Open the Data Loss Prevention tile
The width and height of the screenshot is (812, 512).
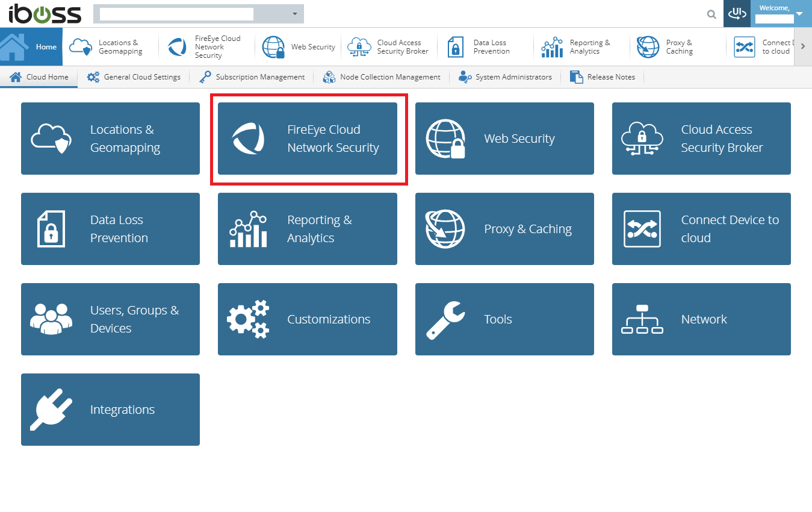110,229
